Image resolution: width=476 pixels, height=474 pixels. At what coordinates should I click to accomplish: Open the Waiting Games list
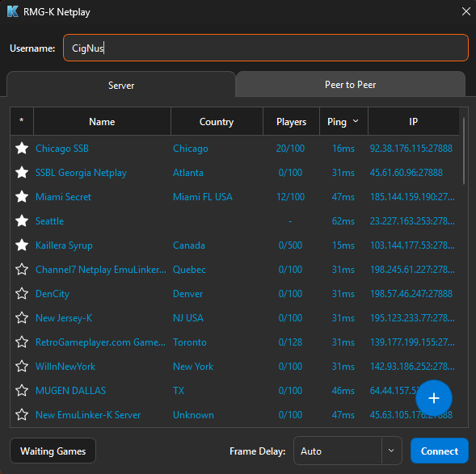coord(53,451)
